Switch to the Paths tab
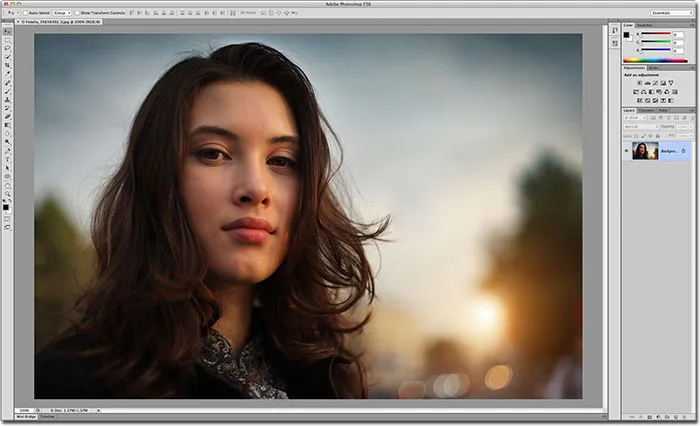This screenshot has width=700, height=426. [x=663, y=111]
